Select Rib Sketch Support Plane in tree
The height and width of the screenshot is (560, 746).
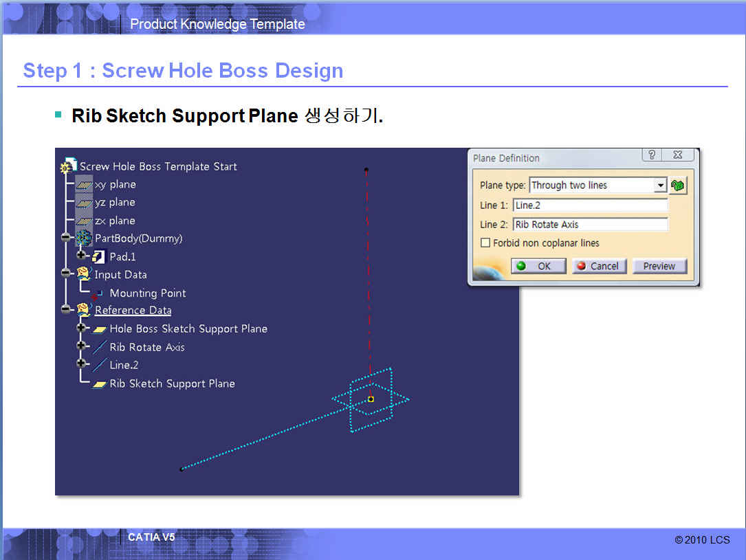(172, 383)
